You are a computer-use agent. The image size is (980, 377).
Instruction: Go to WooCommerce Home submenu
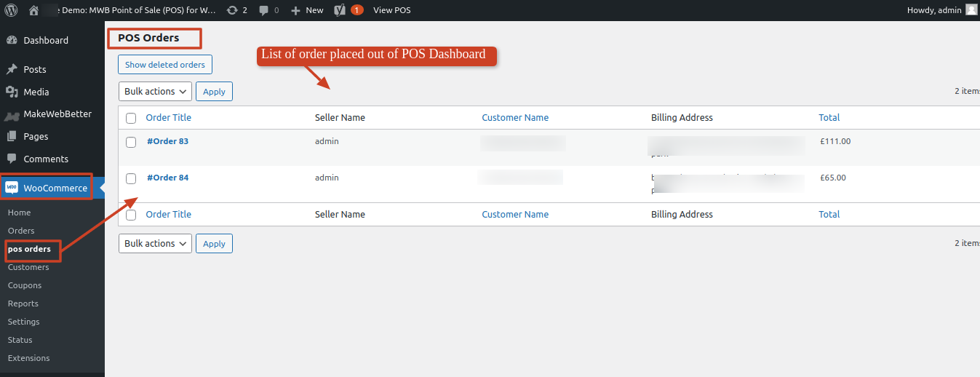click(x=20, y=213)
